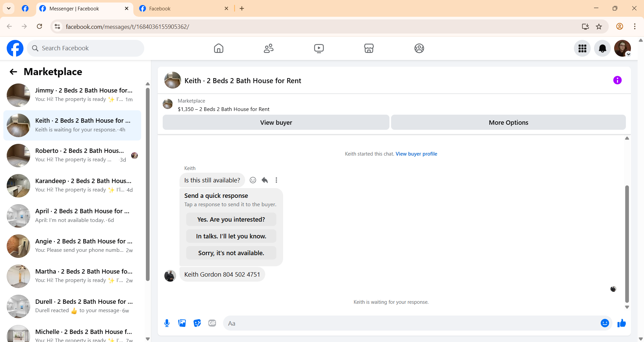Reply to "Is this still available?" message

(265, 180)
